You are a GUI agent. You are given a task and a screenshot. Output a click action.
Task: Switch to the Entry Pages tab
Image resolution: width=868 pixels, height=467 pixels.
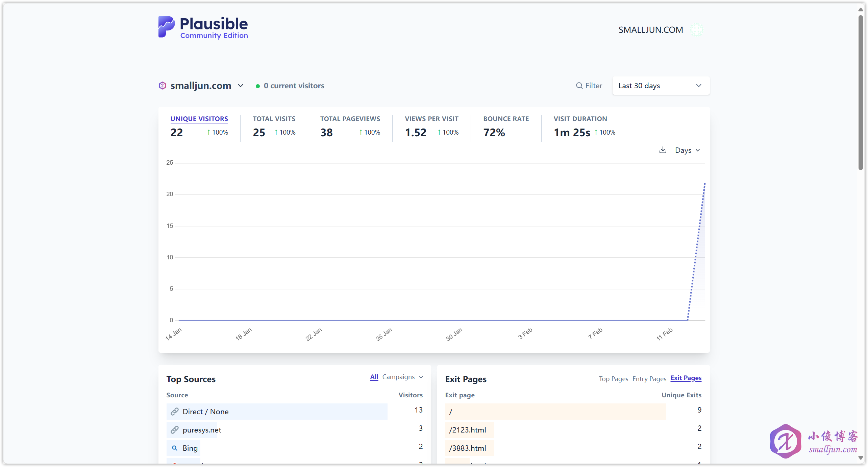click(649, 379)
